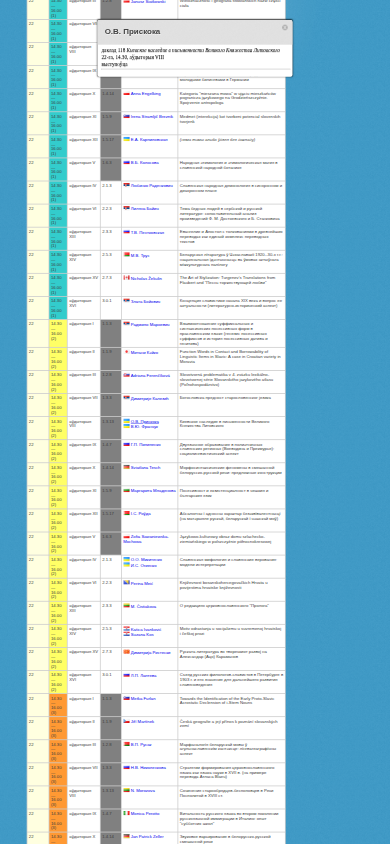Open the Monica Perotto speaker link
This screenshot has height=844, width=390.
(145, 814)
